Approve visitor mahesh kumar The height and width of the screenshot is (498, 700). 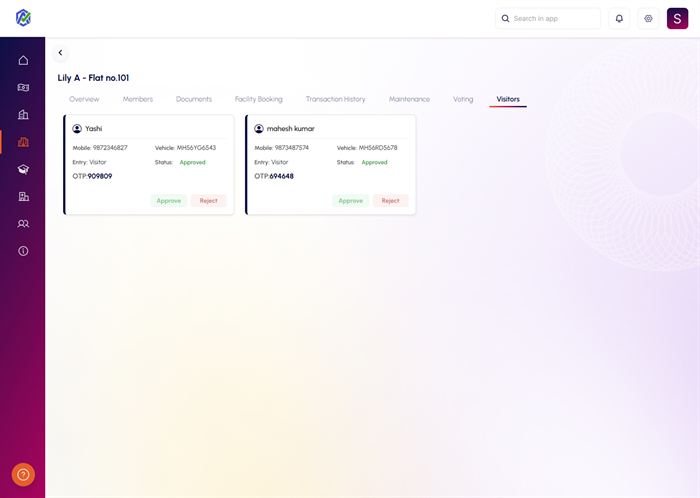click(350, 200)
